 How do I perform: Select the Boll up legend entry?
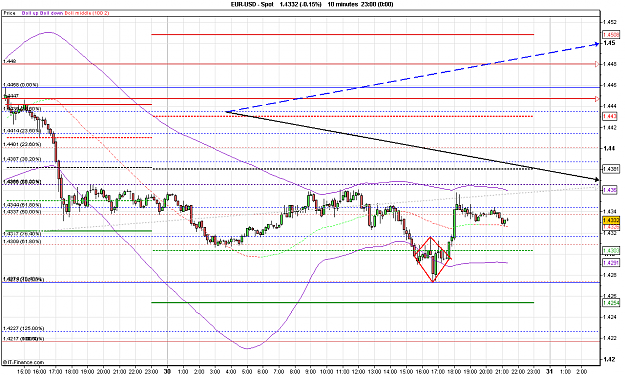tap(29, 13)
